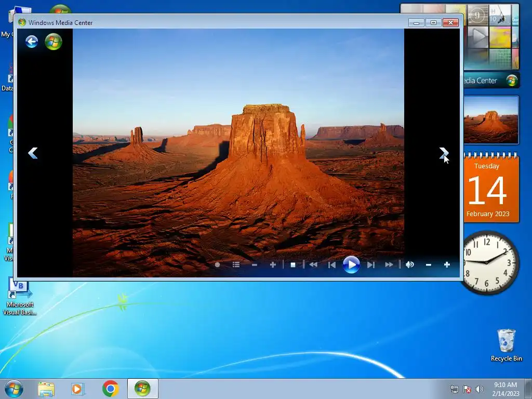Open Google Chrome from the taskbar
532x399 pixels.
(110, 389)
